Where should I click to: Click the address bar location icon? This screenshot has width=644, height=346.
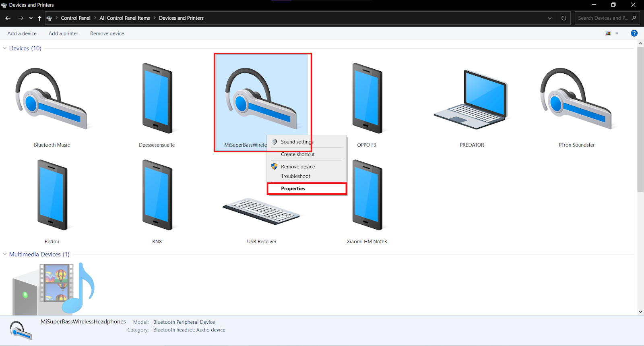(50, 18)
